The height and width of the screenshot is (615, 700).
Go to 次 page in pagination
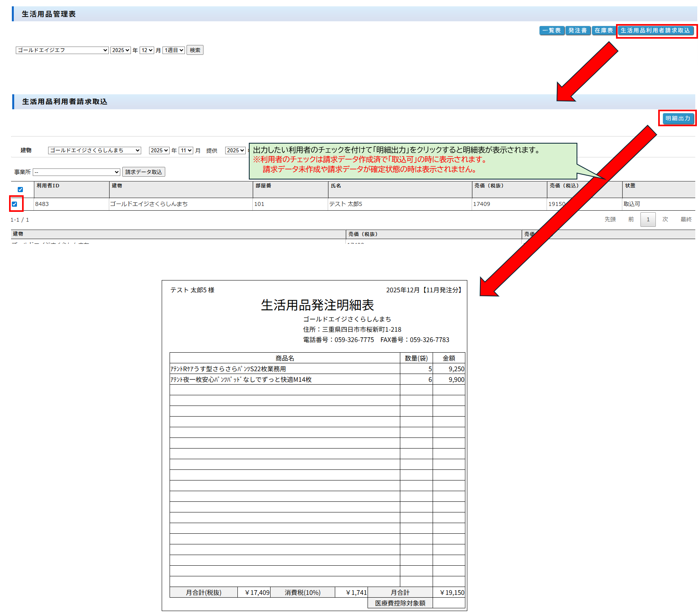tap(665, 219)
